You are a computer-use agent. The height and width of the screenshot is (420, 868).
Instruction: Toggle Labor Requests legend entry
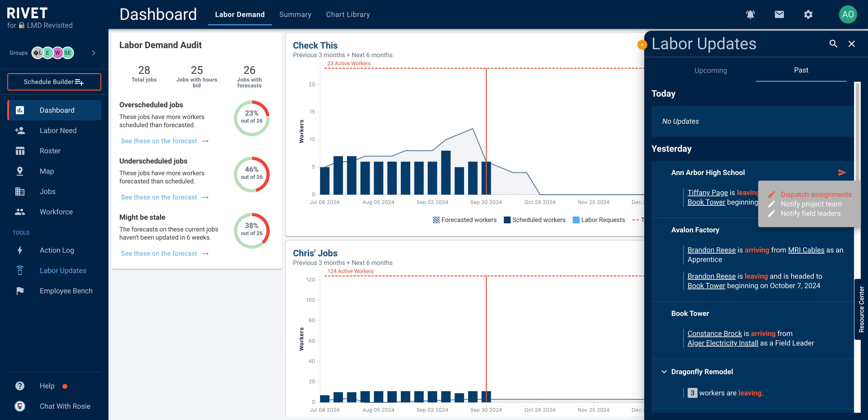pyautogui.click(x=599, y=220)
